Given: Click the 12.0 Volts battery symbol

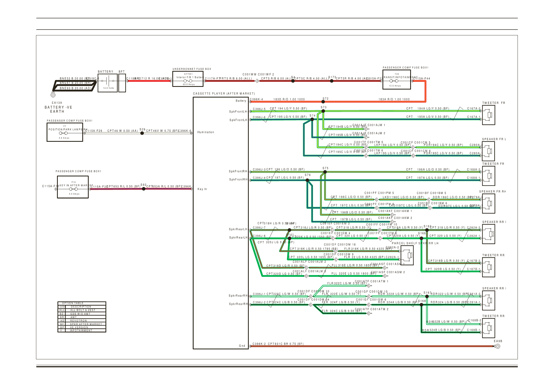Looking at the screenshot, I should click(x=108, y=81).
